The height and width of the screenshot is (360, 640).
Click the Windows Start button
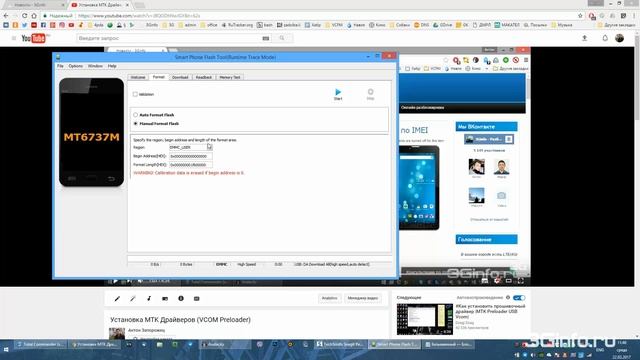point(6,350)
